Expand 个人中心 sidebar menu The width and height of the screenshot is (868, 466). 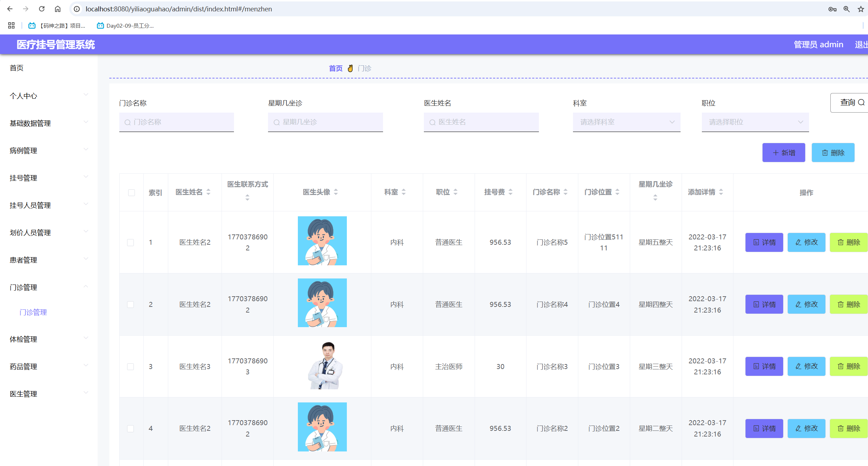(49, 96)
